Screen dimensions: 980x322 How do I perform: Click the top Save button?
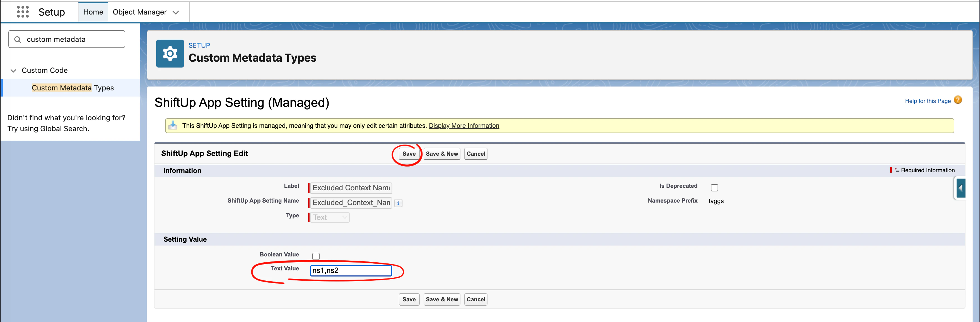tap(409, 154)
